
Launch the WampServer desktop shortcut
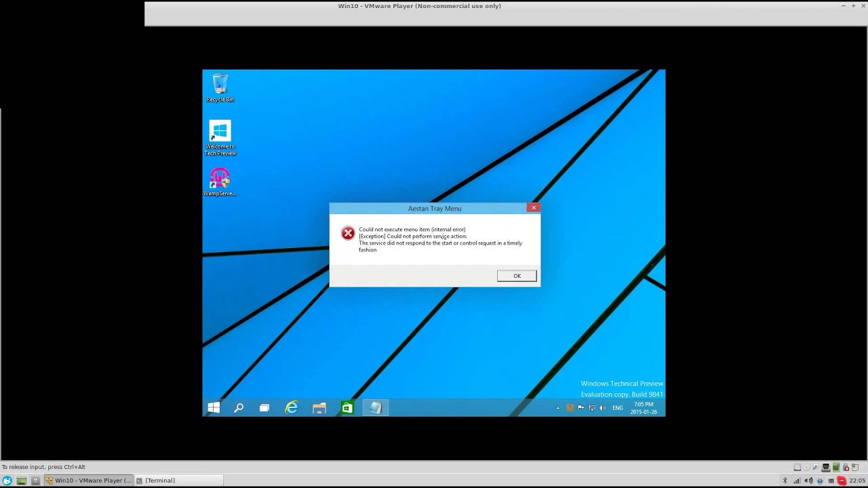[x=220, y=182]
